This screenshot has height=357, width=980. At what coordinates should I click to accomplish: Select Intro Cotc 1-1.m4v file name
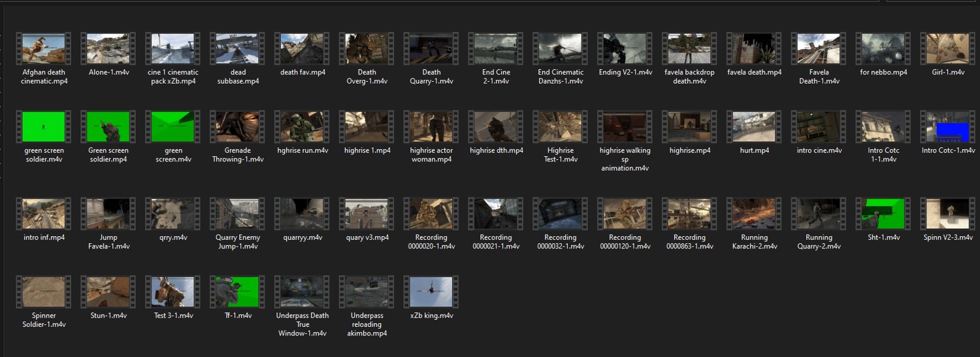coord(884,155)
